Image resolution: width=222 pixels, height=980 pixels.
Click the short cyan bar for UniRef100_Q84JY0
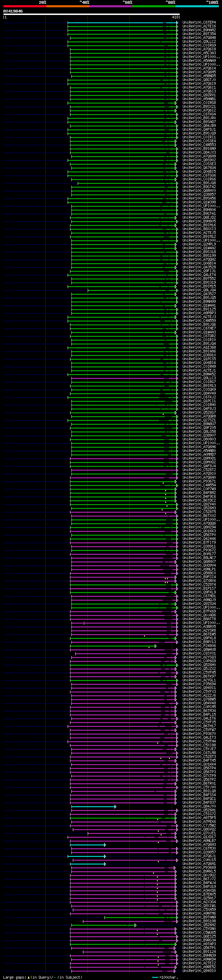[94, 807]
